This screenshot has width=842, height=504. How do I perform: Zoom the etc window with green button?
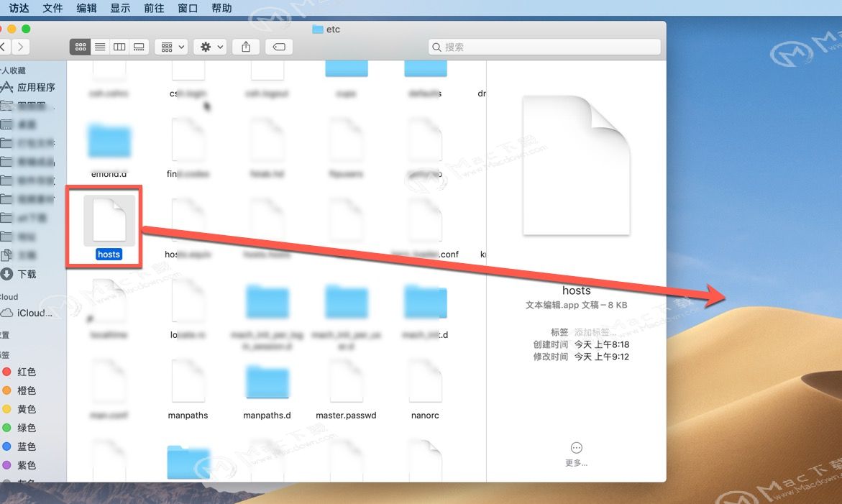point(26,29)
